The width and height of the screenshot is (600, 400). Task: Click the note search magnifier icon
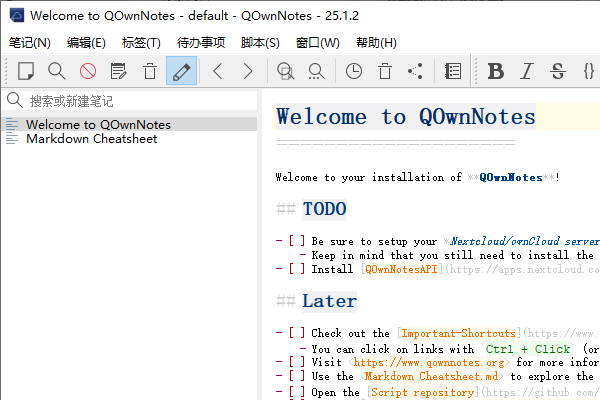coord(15,100)
